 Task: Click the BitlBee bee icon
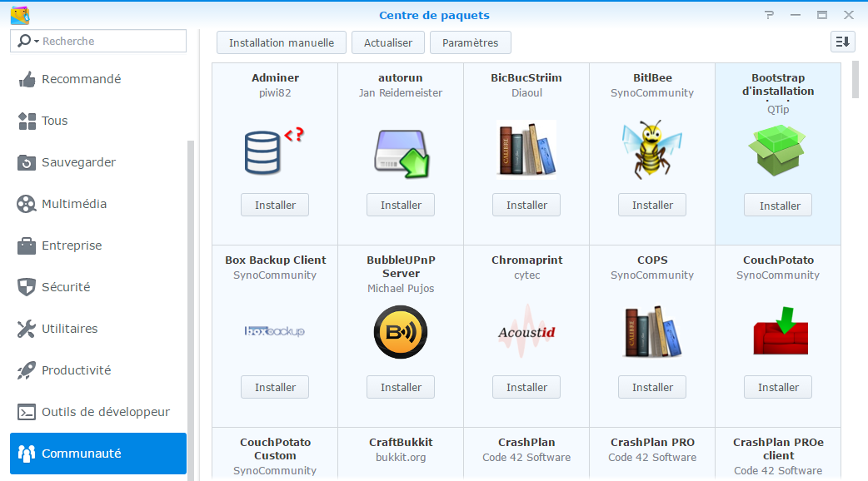(x=652, y=149)
